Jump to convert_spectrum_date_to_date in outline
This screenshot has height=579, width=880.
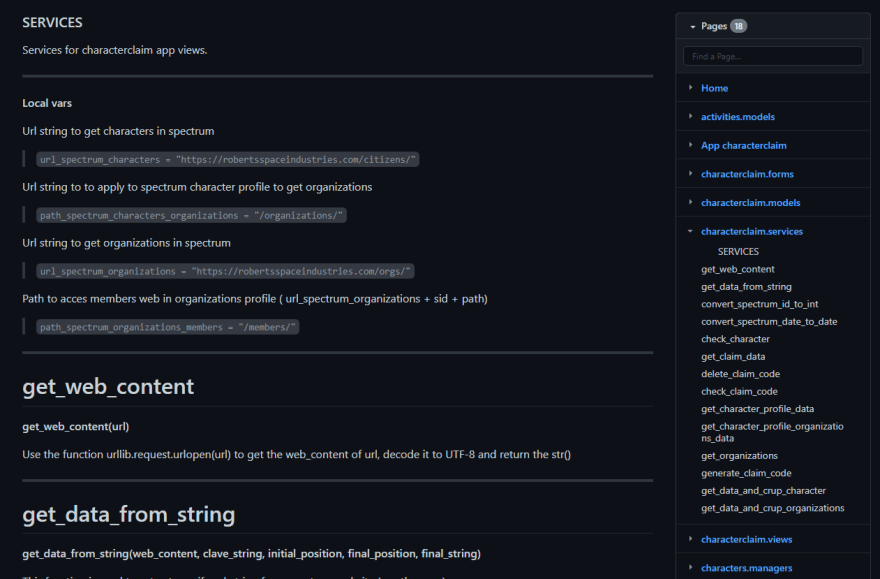point(769,321)
